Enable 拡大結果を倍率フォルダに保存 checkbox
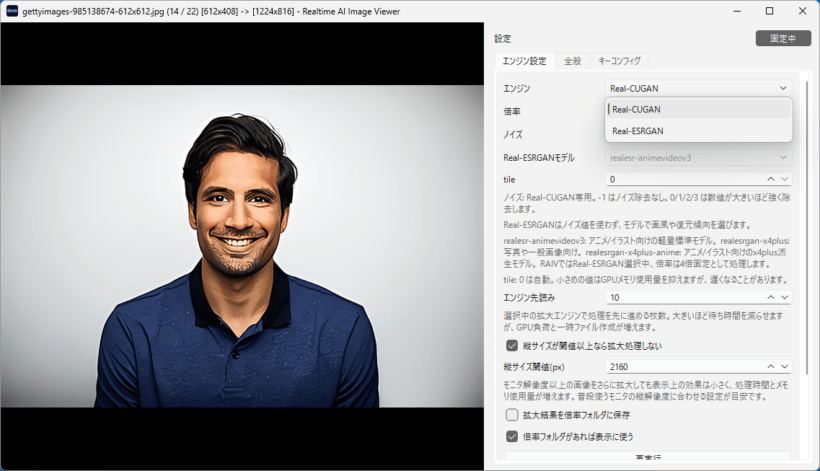This screenshot has width=820, height=471. click(512, 415)
